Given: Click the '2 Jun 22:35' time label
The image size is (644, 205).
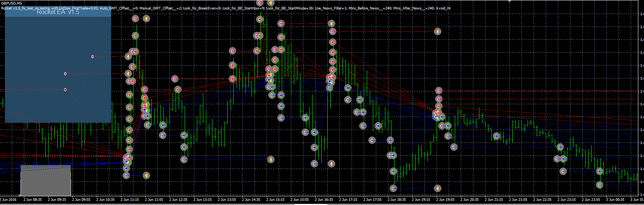Looking at the screenshot, I should coord(542,199).
